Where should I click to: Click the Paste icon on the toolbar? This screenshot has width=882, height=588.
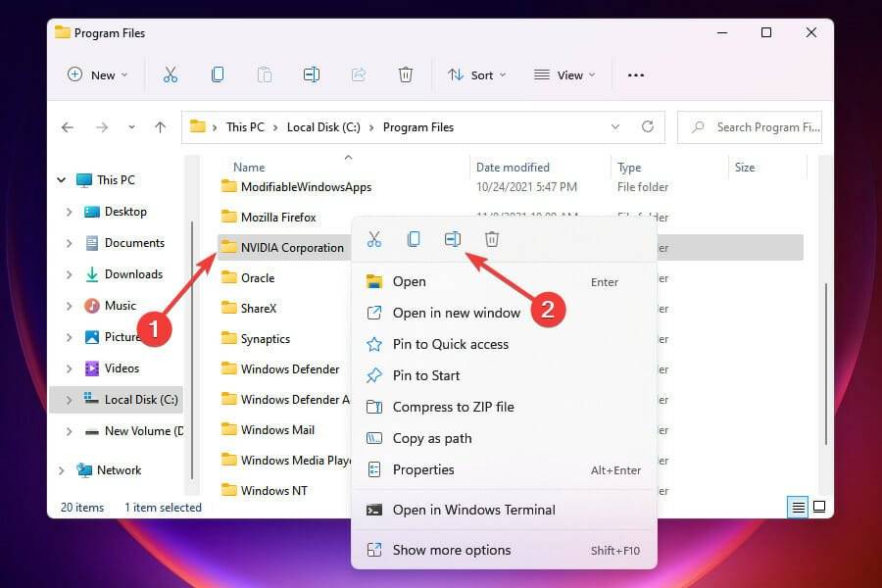[265, 74]
